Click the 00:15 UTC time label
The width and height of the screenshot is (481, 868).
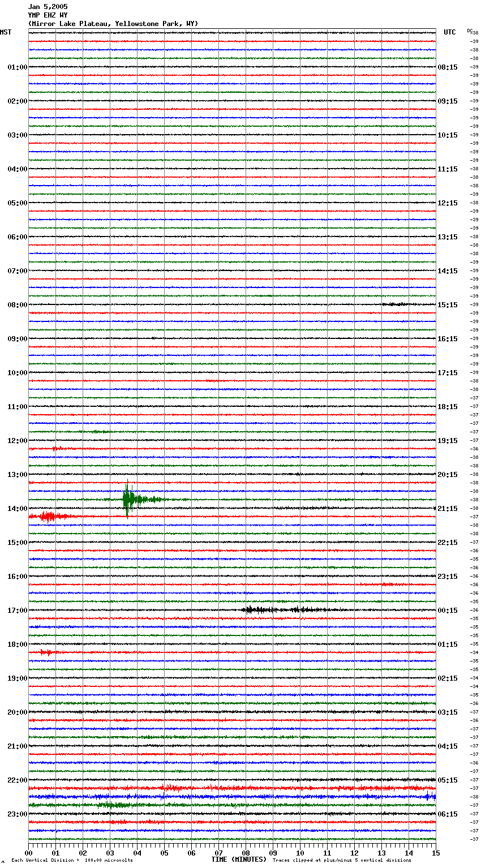tap(448, 611)
